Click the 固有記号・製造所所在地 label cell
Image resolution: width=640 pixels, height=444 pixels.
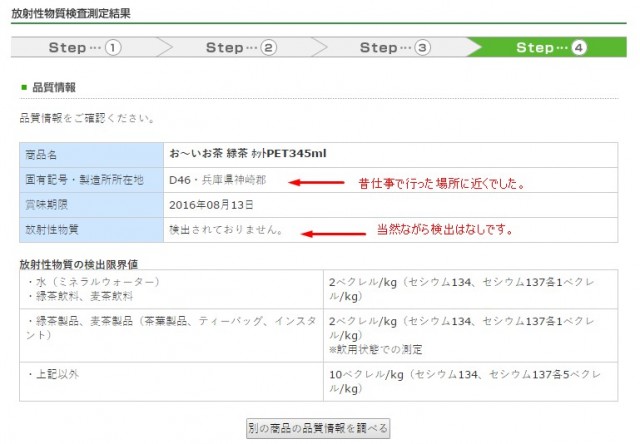pyautogui.click(x=91, y=180)
